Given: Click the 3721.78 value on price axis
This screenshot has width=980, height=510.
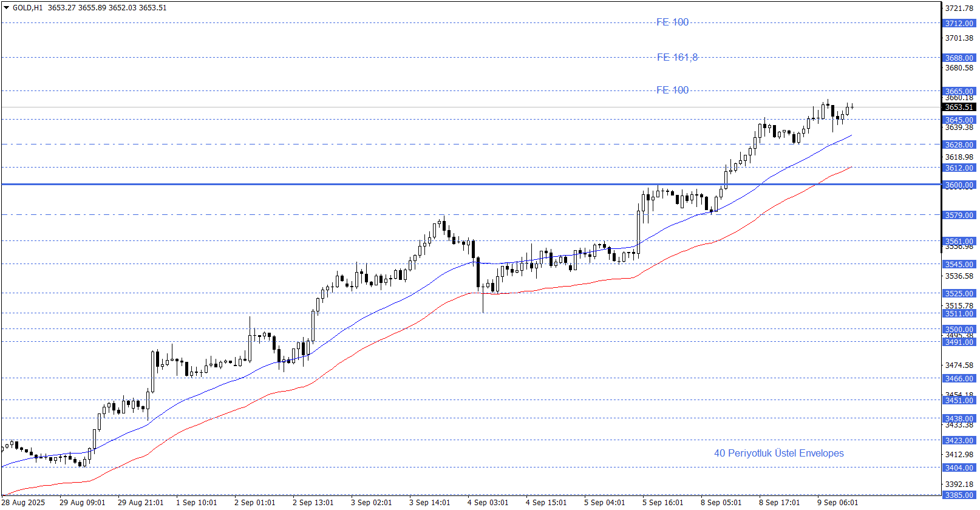Looking at the screenshot, I should click(x=959, y=8).
